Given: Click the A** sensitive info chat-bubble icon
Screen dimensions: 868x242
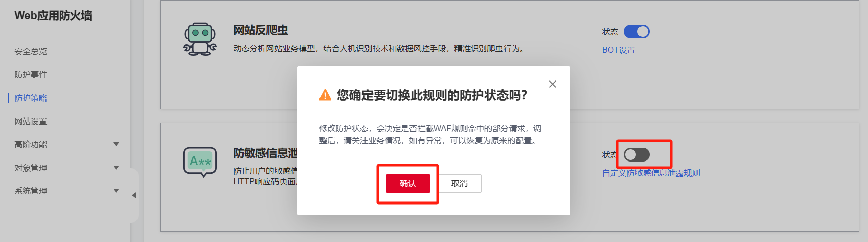Looking at the screenshot, I should pos(200,162).
